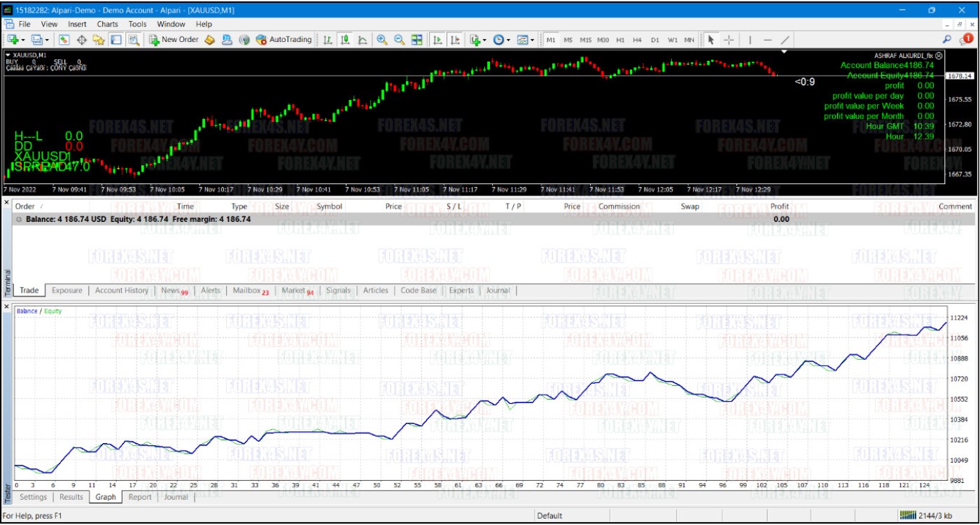This screenshot has width=980, height=525.
Task: Click the signals broadcast icon
Action: coord(244,40)
